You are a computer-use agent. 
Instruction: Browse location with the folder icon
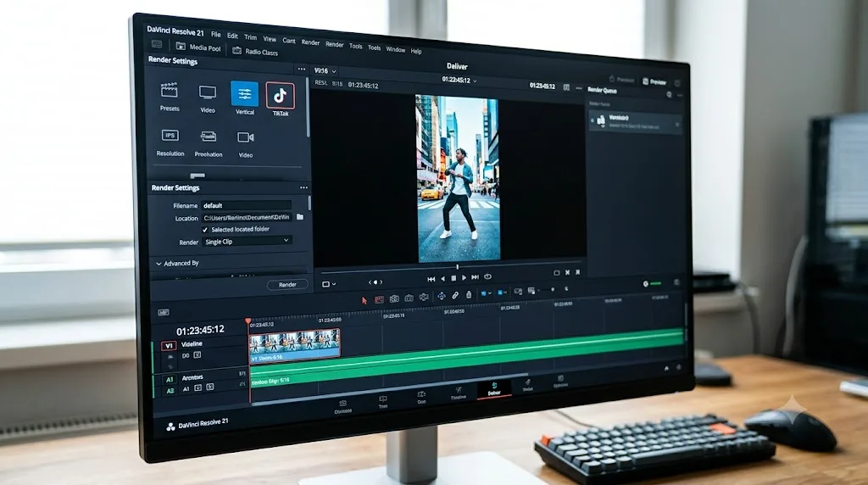coord(300,217)
